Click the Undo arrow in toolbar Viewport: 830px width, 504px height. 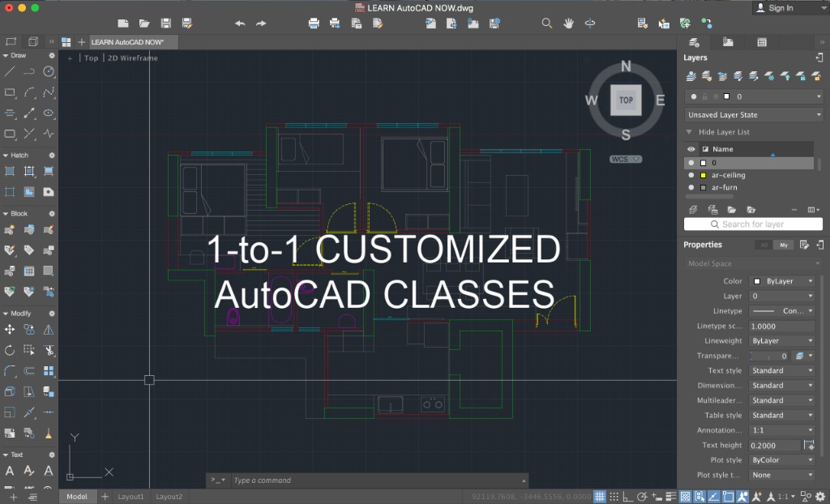click(240, 23)
